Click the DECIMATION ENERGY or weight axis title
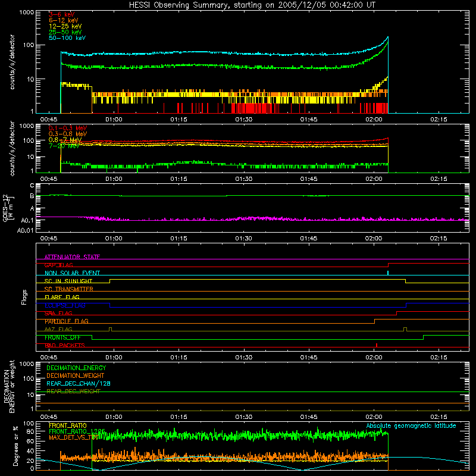The height and width of the screenshot is (476, 476). coord(9,386)
